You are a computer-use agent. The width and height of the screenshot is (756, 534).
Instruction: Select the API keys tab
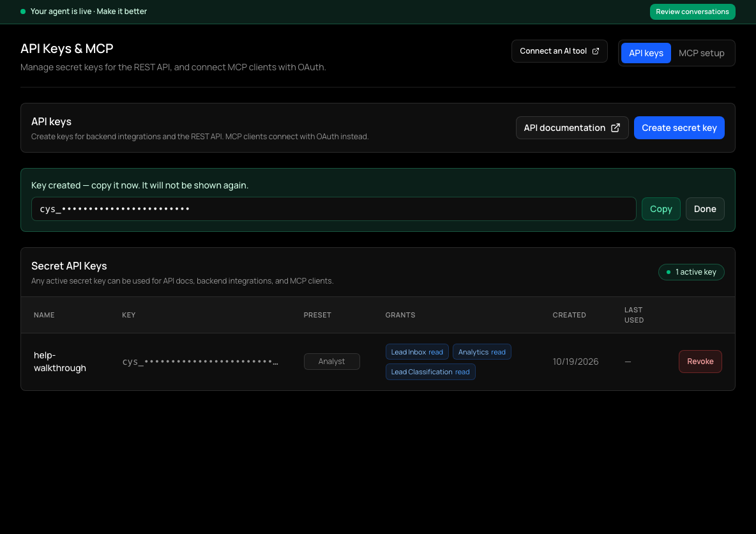tap(646, 53)
